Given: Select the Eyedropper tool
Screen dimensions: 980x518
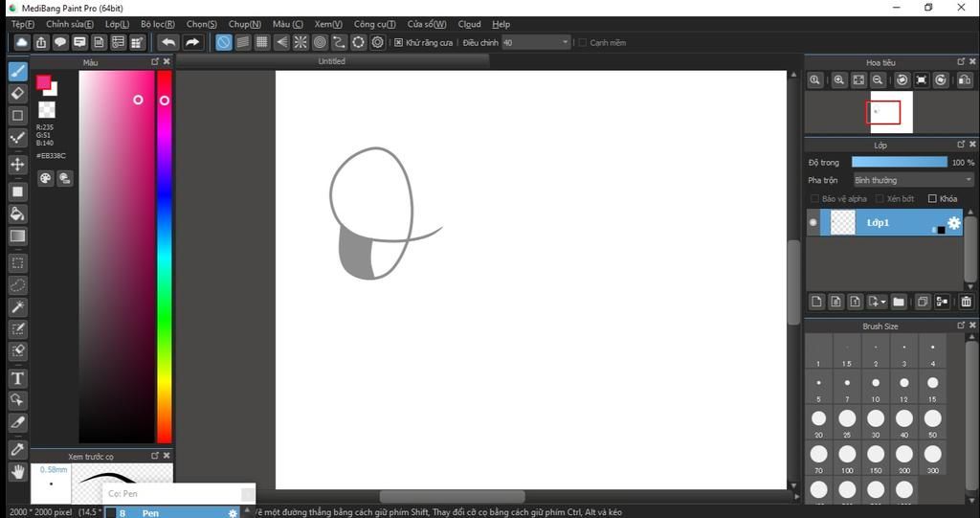Looking at the screenshot, I should point(17,450).
